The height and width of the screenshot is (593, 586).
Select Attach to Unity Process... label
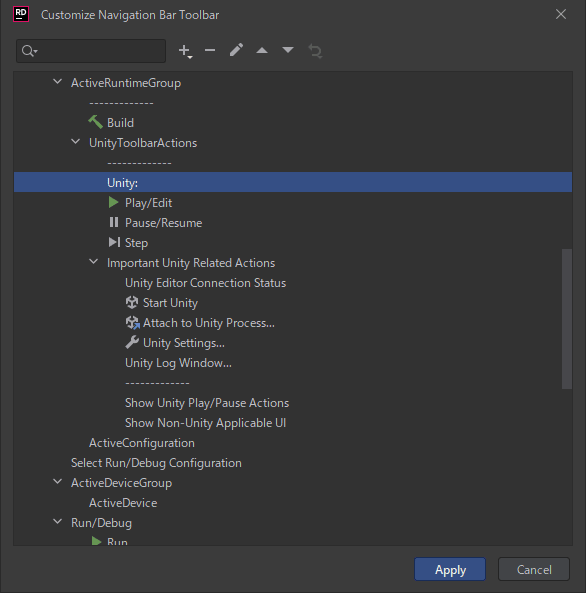click(209, 323)
